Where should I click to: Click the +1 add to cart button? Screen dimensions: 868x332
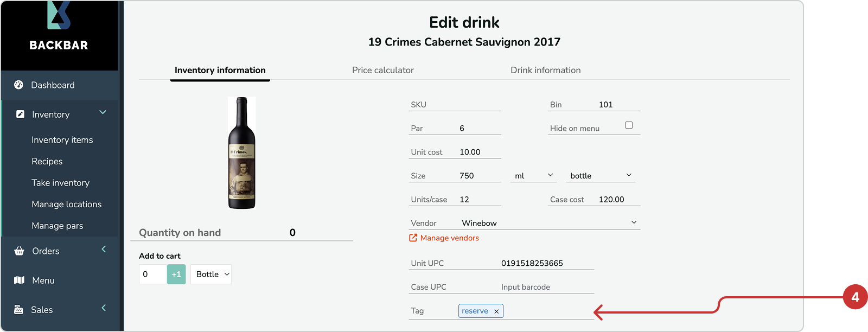tap(176, 274)
